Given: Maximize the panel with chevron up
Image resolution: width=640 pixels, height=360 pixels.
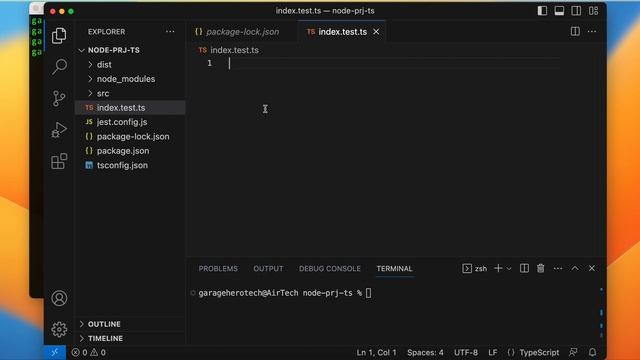Looking at the screenshot, I should [575, 268].
